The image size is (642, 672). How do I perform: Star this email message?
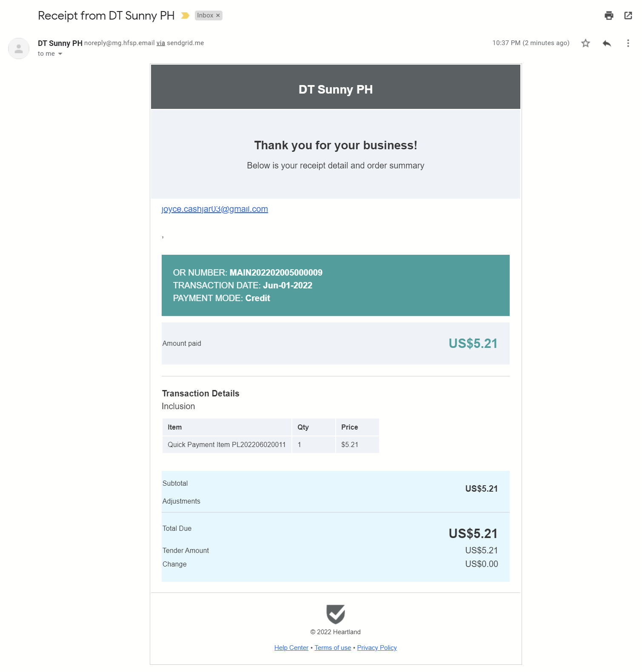[x=585, y=43]
